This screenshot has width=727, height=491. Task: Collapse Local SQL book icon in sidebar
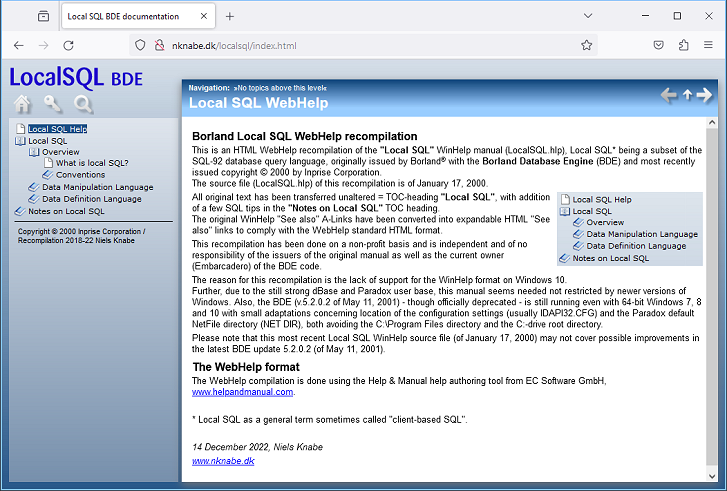coord(20,141)
